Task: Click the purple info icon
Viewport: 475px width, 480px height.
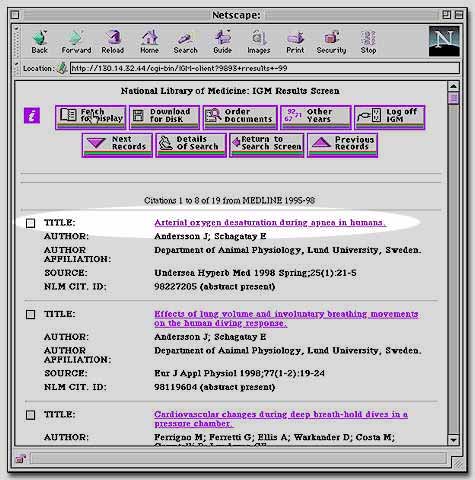Action: pyautogui.click(x=32, y=116)
